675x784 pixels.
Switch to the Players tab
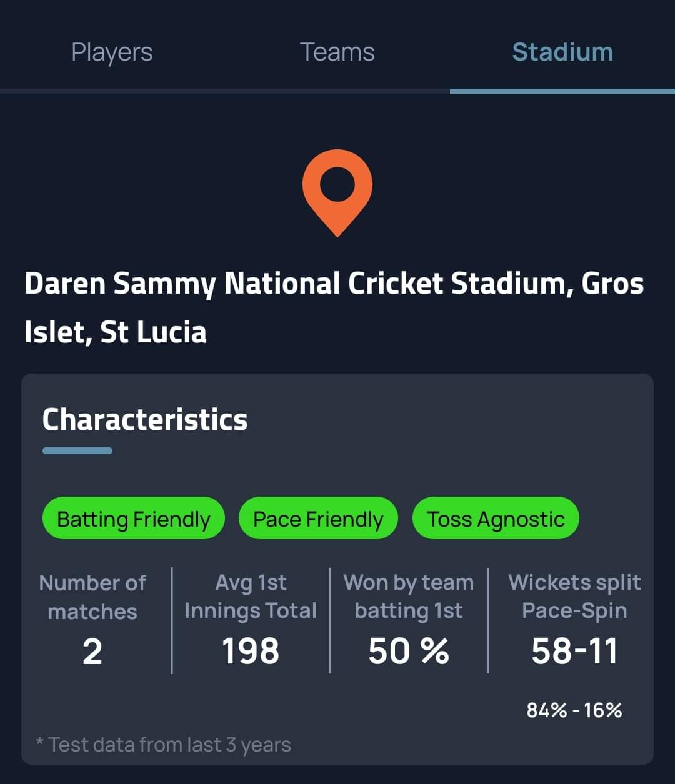112,52
